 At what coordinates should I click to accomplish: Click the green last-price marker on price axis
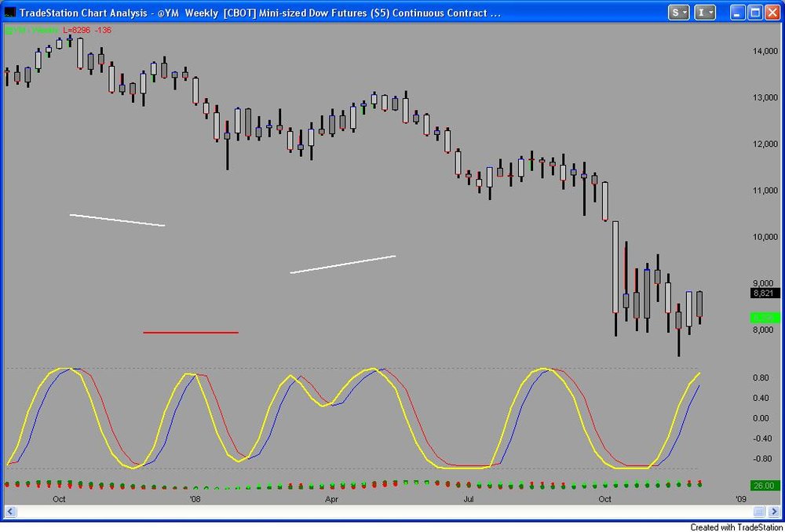click(765, 317)
